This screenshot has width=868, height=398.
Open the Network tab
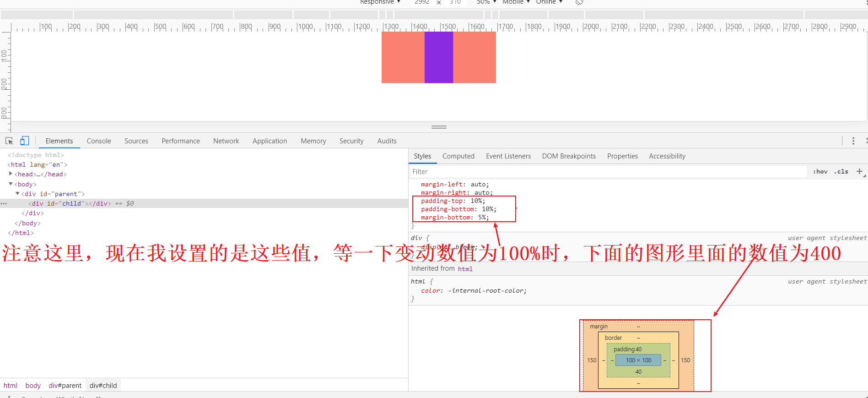pos(226,141)
